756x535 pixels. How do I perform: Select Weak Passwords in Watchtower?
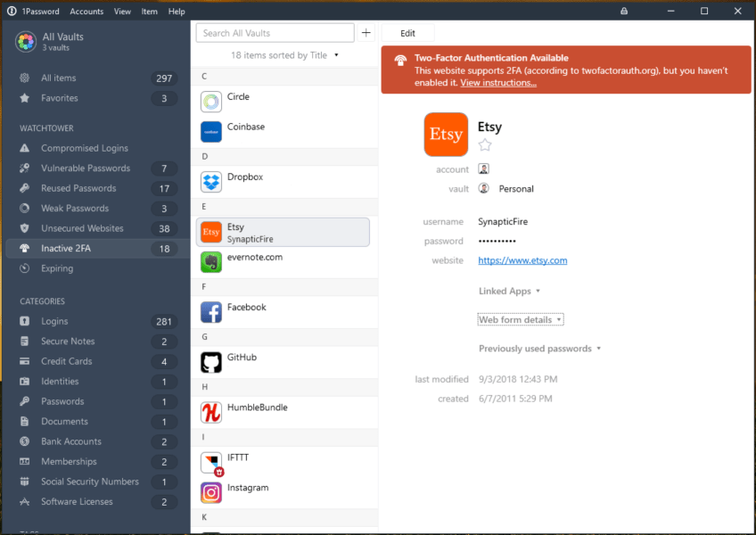(x=75, y=209)
